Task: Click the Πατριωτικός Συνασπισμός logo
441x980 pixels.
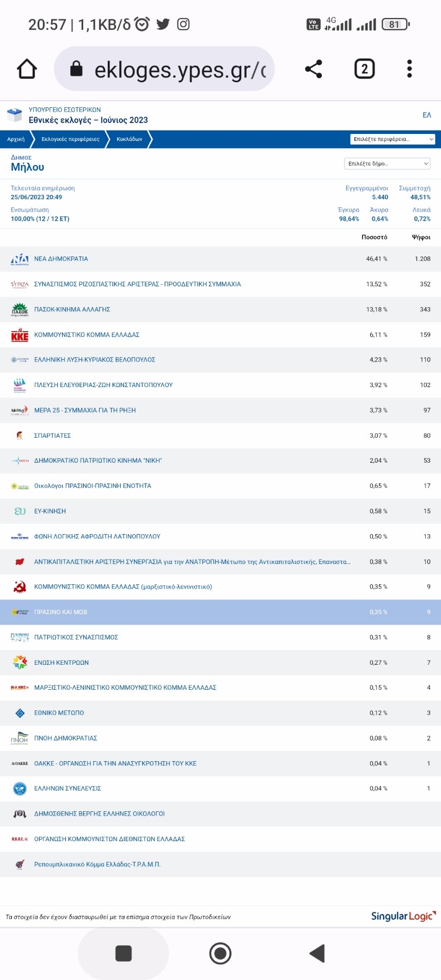Action: 20,638
